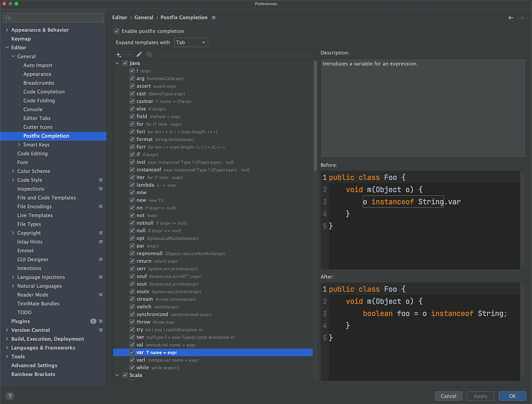The image size is (532, 404).
Task: Expand Appearance & Behavior settings
Action: (x=7, y=30)
